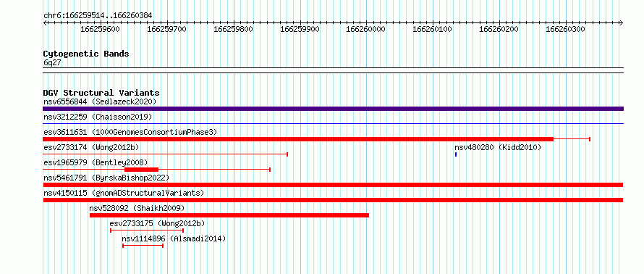The height and width of the screenshot is (274, 644).
Task: Select the thin red esv2733174 variant line
Action: (166, 154)
